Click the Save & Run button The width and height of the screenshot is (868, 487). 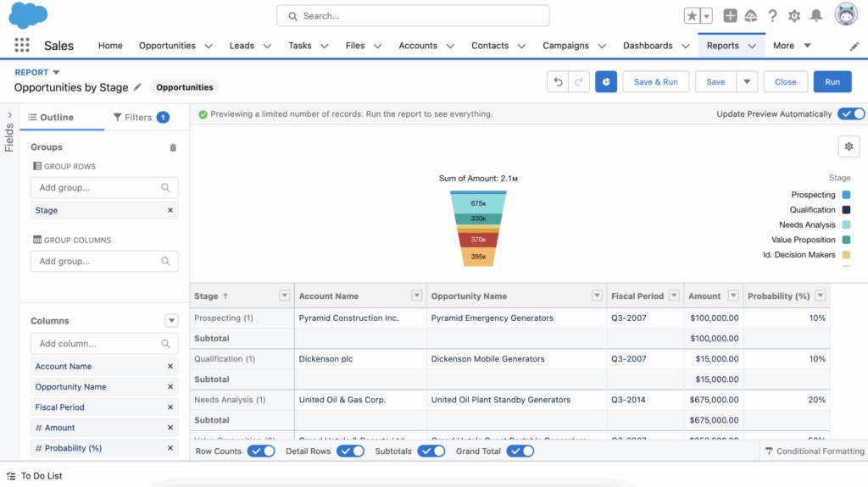point(655,82)
